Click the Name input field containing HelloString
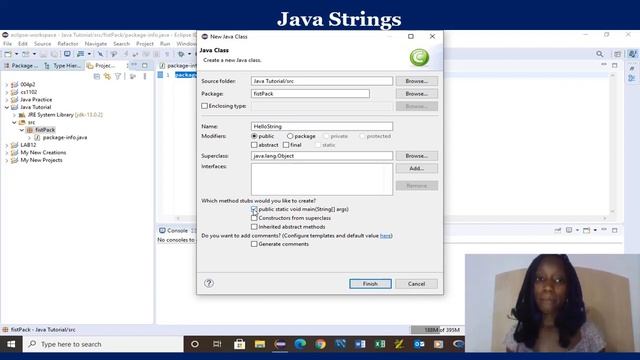Viewport: 640px width, 360px height. click(322, 126)
